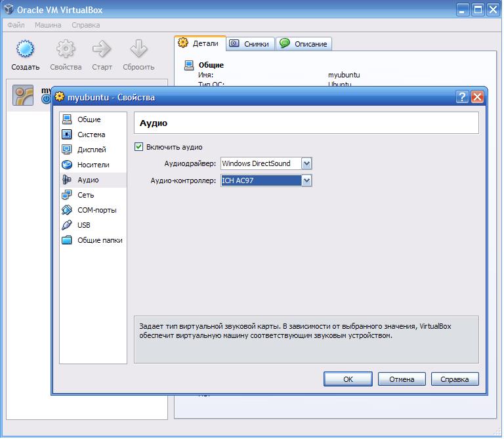The width and height of the screenshot is (504, 439).
Task: Click the Отмена button
Action: (x=402, y=379)
